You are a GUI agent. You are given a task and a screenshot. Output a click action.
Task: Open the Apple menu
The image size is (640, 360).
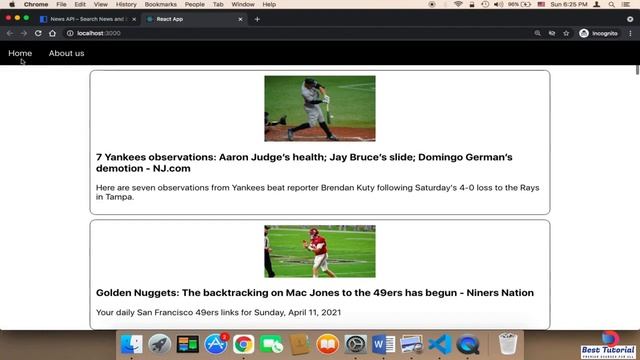pos(12,4)
